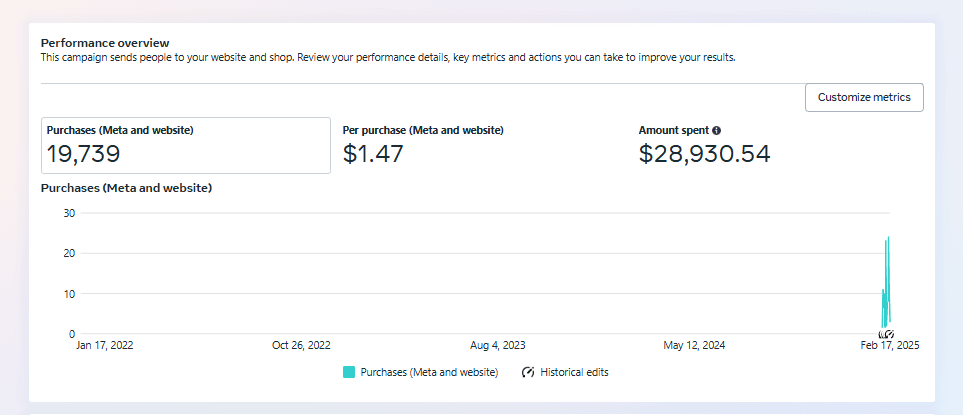Click the Historical edits legend icon
The height and width of the screenshot is (415, 963).
point(528,372)
